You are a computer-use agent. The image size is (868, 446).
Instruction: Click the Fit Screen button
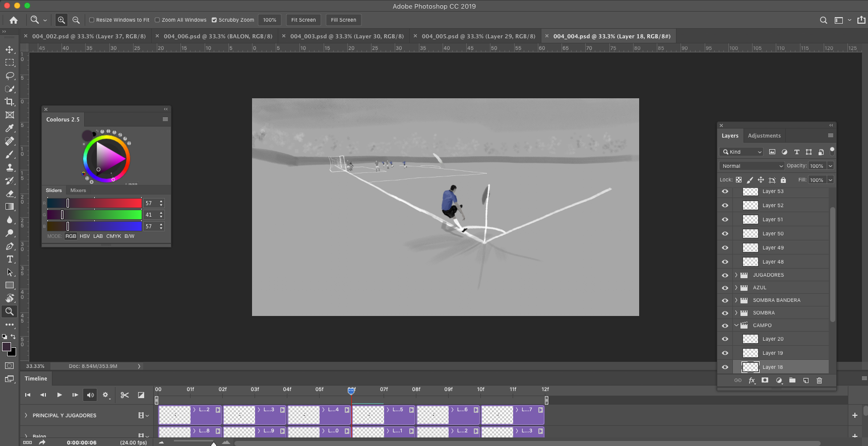pos(303,20)
